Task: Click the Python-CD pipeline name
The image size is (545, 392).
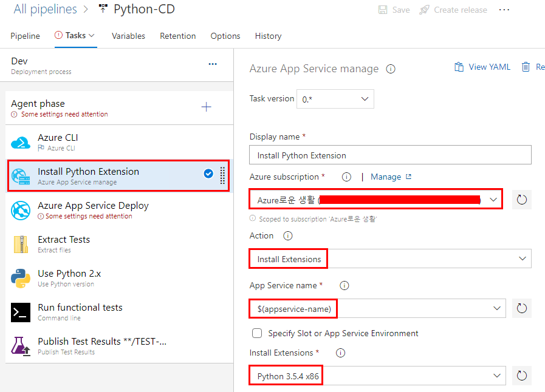Action: click(144, 9)
